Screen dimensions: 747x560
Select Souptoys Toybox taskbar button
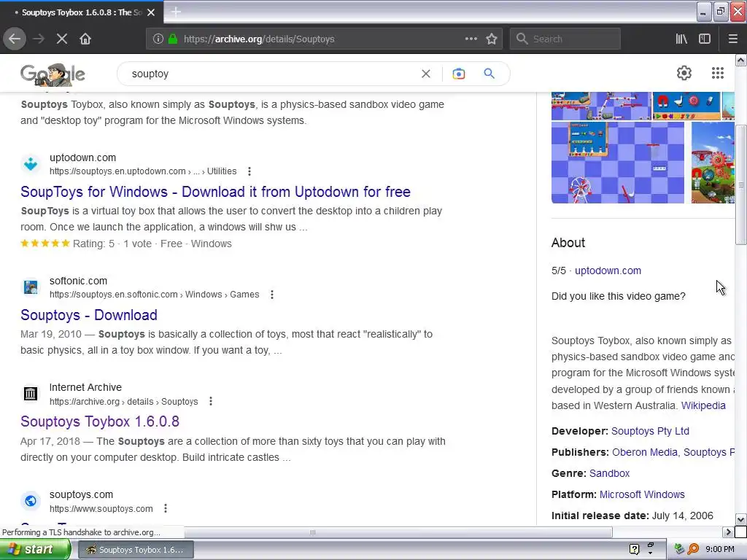coord(135,550)
